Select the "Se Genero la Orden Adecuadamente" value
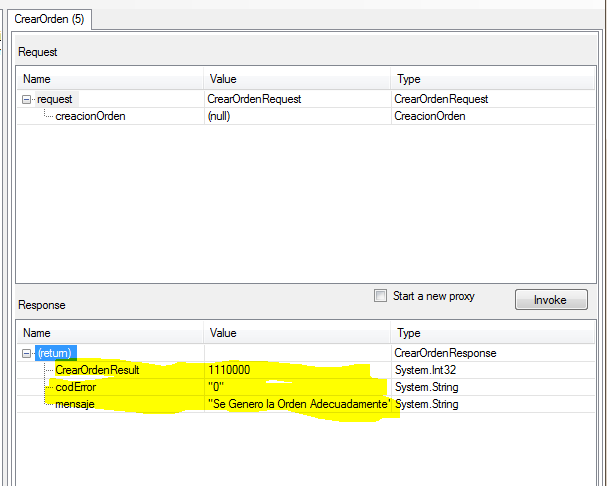Image resolution: width=607 pixels, height=486 pixels. pyautogui.click(x=297, y=404)
